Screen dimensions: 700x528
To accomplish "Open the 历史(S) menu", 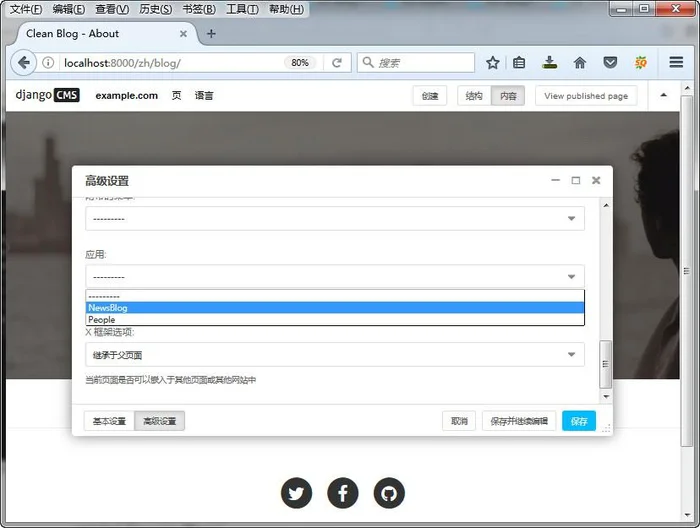I will click(x=155, y=9).
